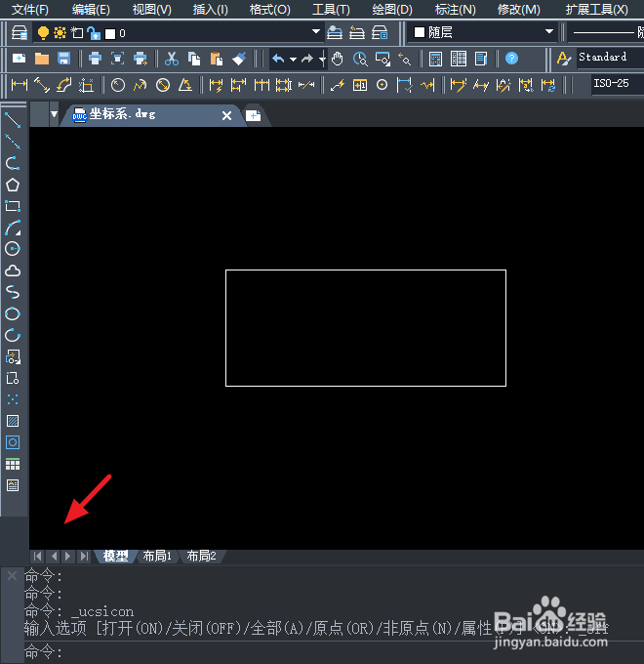Select the 模型 model tab
Image resolution: width=644 pixels, height=664 pixels.
[115, 556]
